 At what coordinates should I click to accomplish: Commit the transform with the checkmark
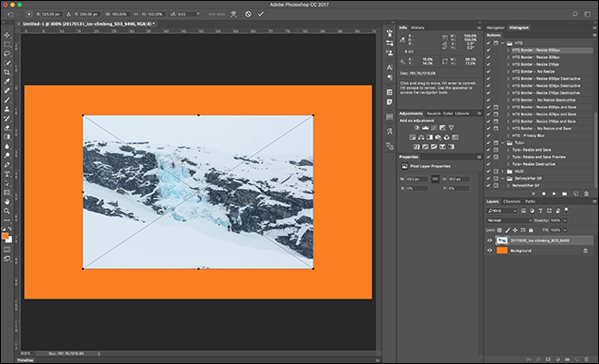pyautogui.click(x=261, y=14)
